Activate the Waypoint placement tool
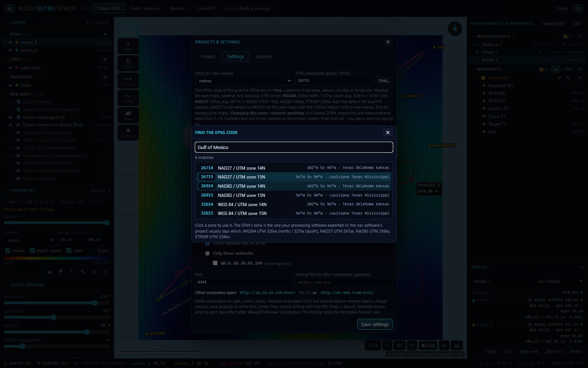 128,133
